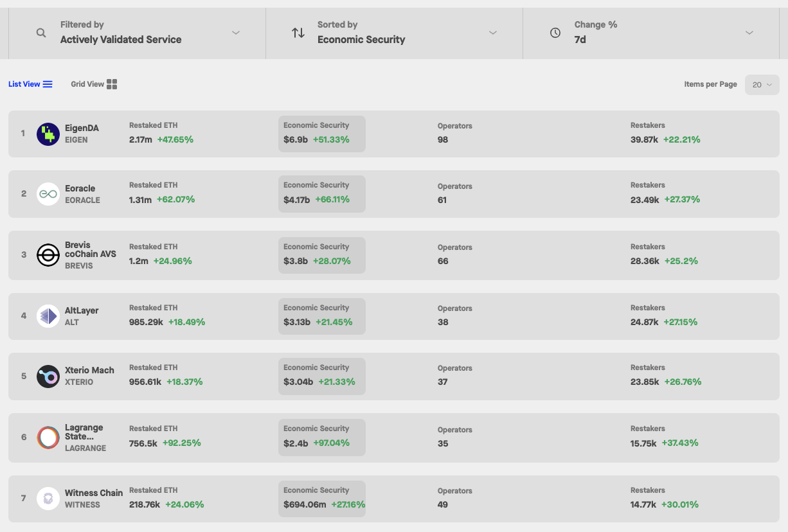Click Lagrange Economic Security $2.4b box
Image resolution: width=788 pixels, height=532 pixels.
322,438
